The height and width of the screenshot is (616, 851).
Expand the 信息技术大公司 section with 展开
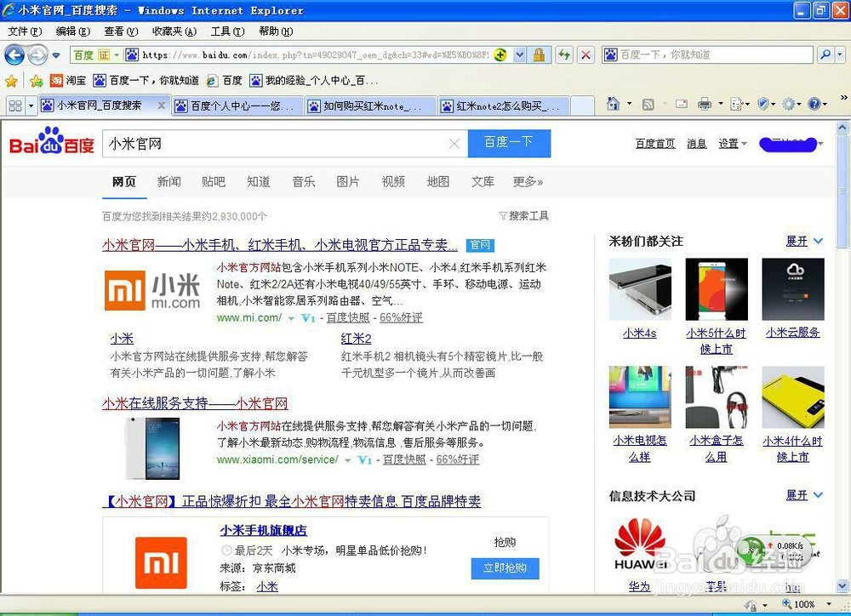pos(804,495)
